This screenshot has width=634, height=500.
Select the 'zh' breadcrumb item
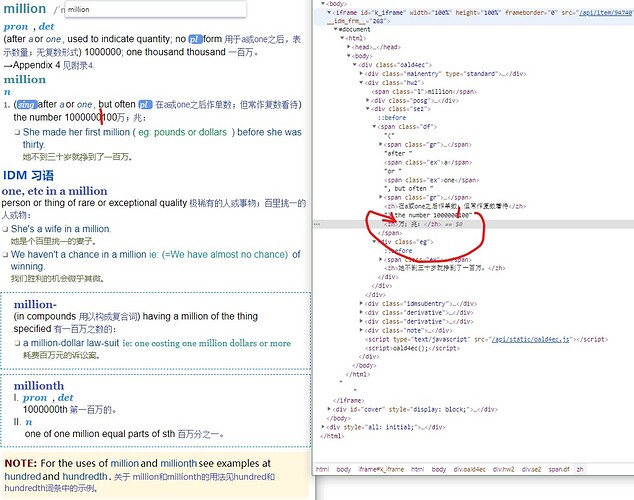point(580,469)
